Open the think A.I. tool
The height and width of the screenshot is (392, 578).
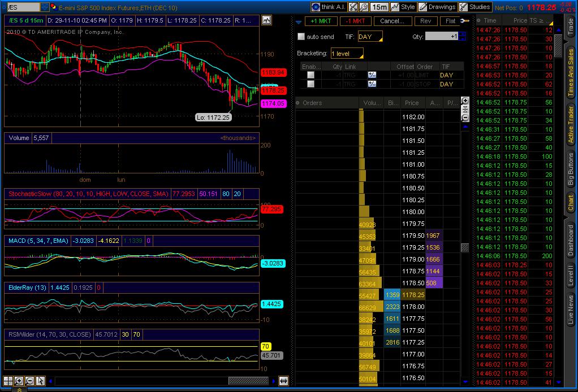click(x=329, y=7)
